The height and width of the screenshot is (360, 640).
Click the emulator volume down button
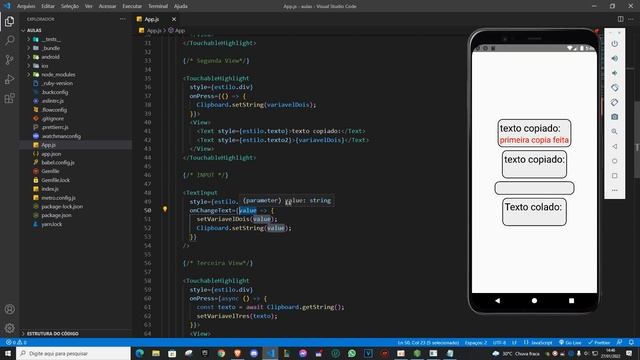click(615, 73)
